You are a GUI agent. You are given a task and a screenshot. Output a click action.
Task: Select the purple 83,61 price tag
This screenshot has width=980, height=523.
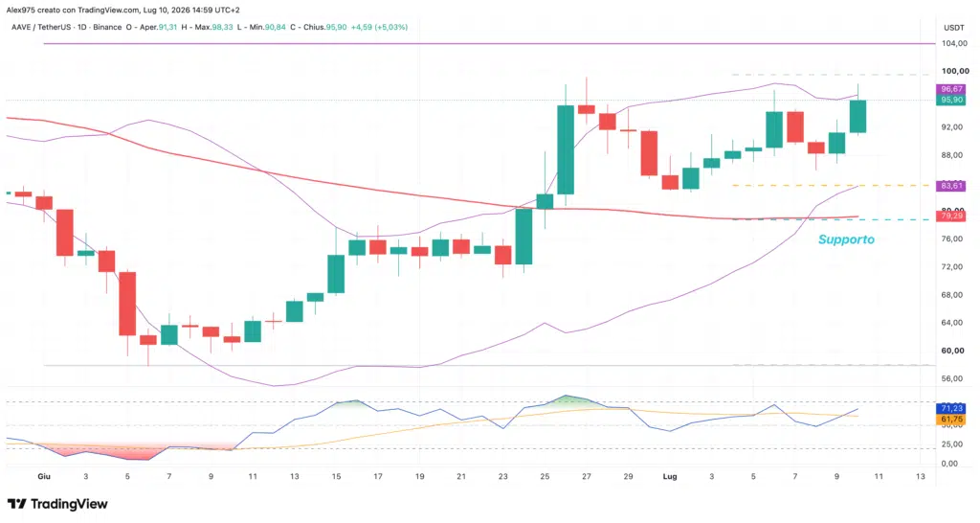pyautogui.click(x=952, y=186)
